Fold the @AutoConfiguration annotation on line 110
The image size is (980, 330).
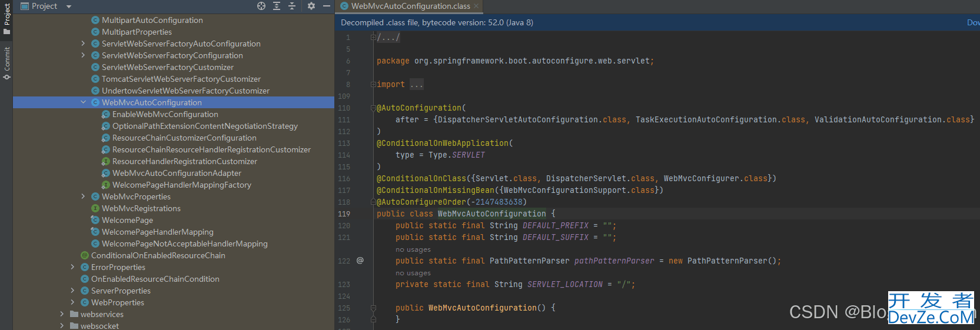point(373,108)
